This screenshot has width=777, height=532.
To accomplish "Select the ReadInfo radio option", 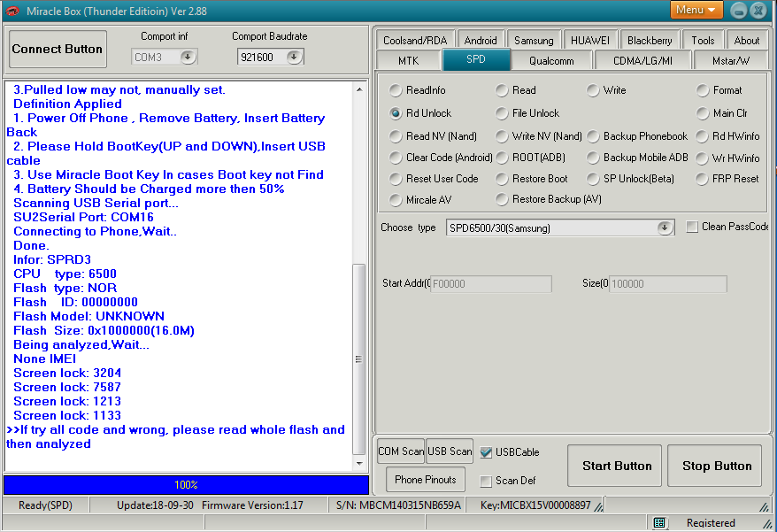I will click(417, 90).
